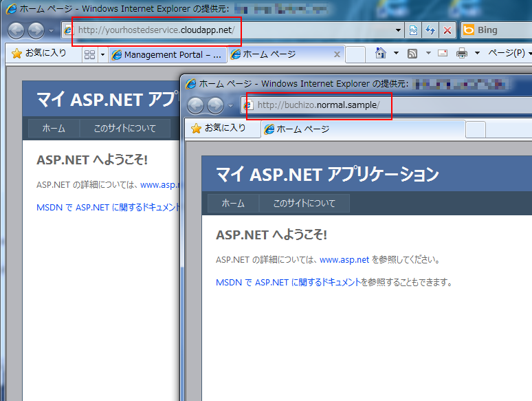Click the www.asp link in the rear window
532x401 pixels.
coord(159,185)
